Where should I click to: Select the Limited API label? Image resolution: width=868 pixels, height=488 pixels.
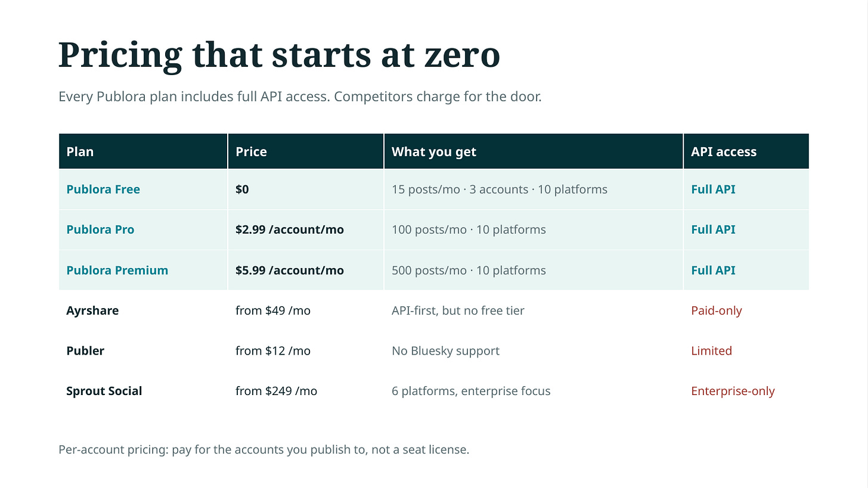(x=711, y=350)
